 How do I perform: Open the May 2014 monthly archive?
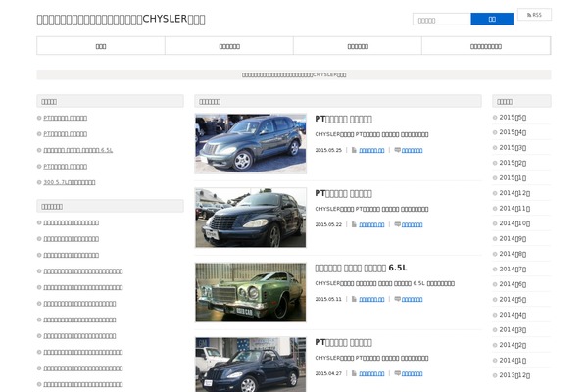pyautogui.click(x=513, y=299)
